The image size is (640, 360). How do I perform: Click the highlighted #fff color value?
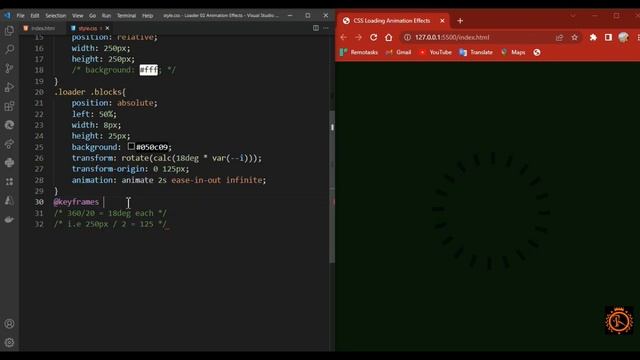tap(149, 70)
